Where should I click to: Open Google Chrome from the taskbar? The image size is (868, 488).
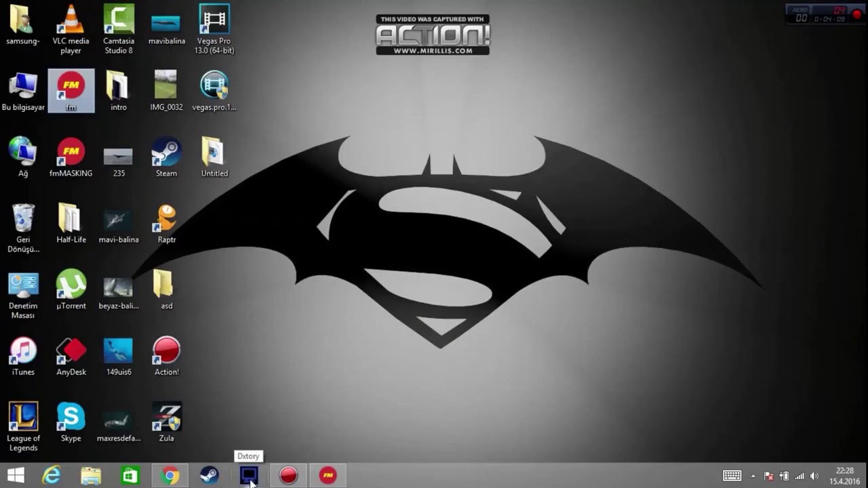(x=170, y=476)
